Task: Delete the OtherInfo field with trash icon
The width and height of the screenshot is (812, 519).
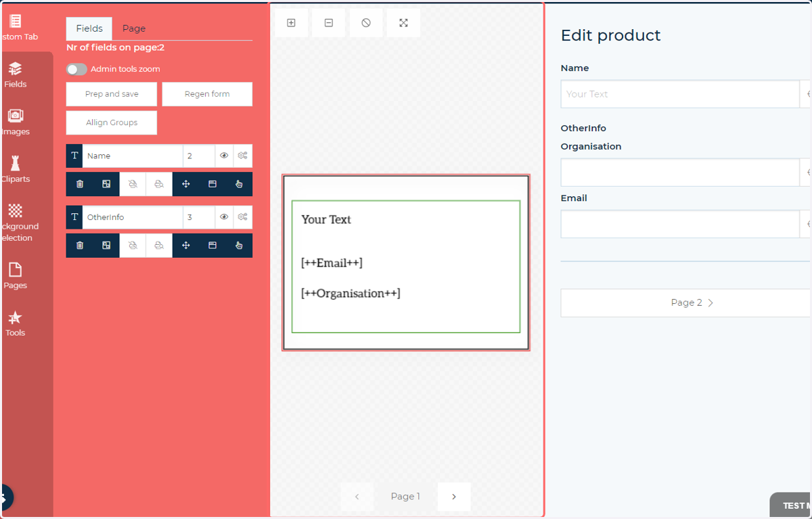Action: (x=80, y=246)
